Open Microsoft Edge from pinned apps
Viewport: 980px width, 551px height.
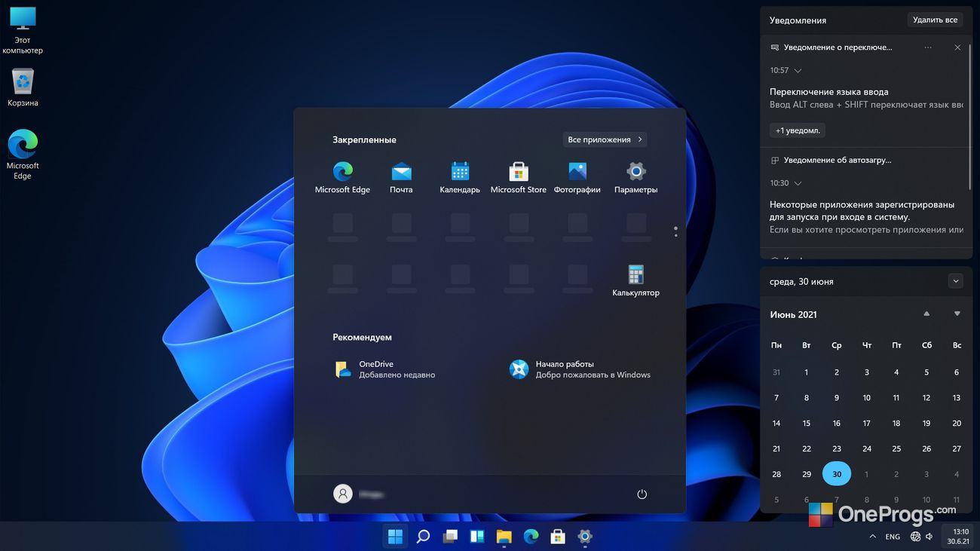(342, 178)
